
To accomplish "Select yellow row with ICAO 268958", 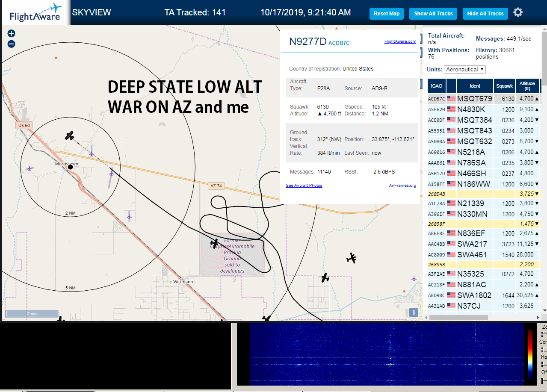I will 484,265.
